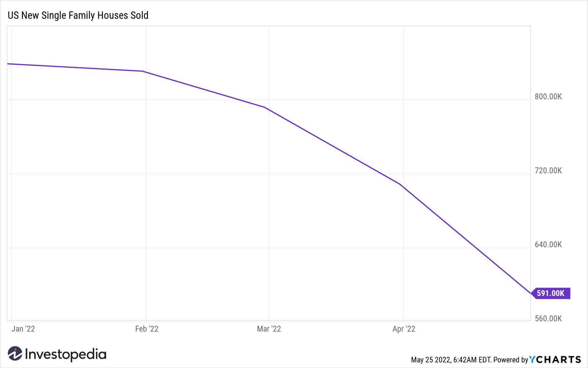Select the line's bend point near Feb '22
The width and height of the screenshot is (588, 368).
(142, 71)
